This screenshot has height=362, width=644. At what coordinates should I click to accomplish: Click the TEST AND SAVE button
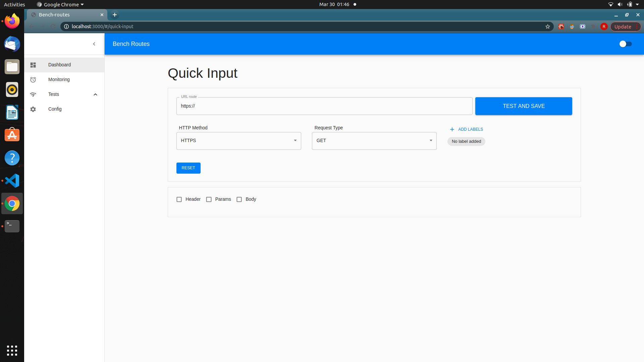pos(523,106)
